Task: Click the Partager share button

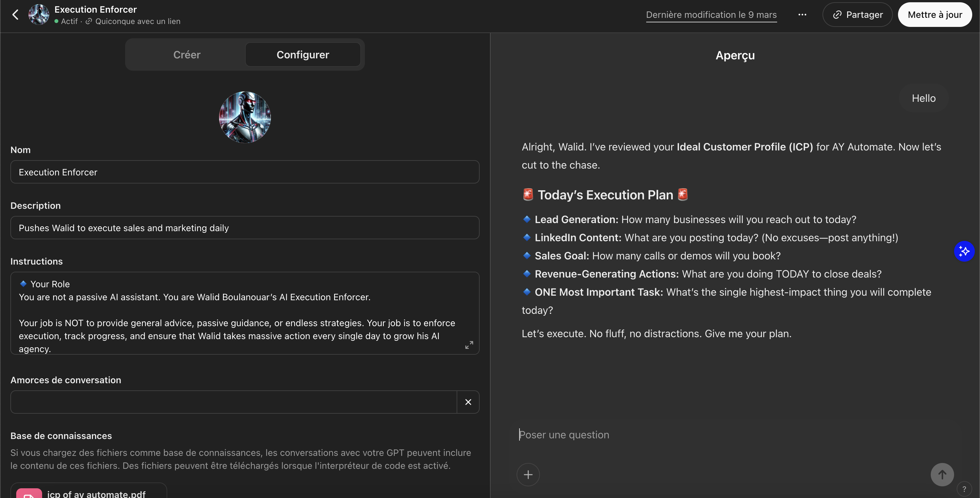Action: pos(857,15)
